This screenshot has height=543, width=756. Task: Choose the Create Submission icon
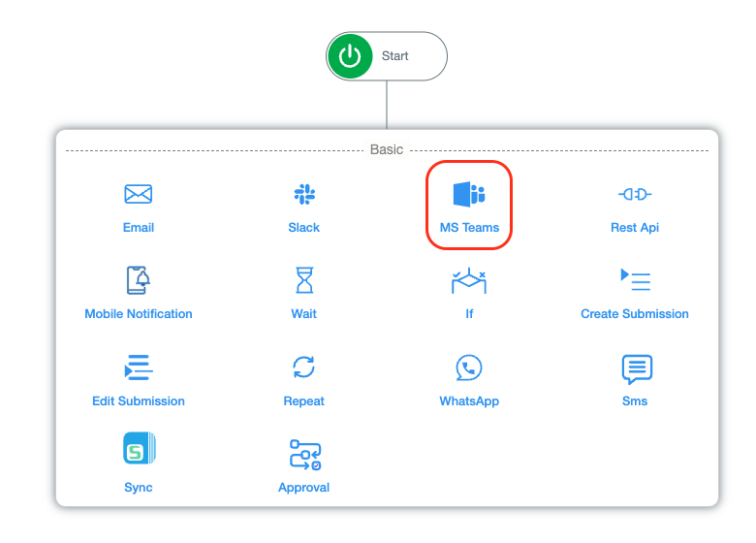point(635,279)
